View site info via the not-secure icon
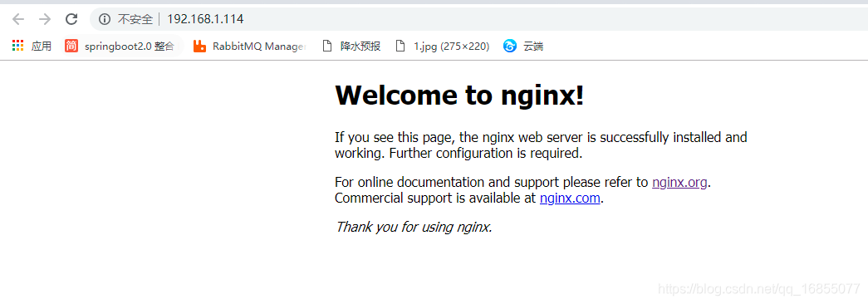This screenshot has height=304, width=868. pos(105,19)
